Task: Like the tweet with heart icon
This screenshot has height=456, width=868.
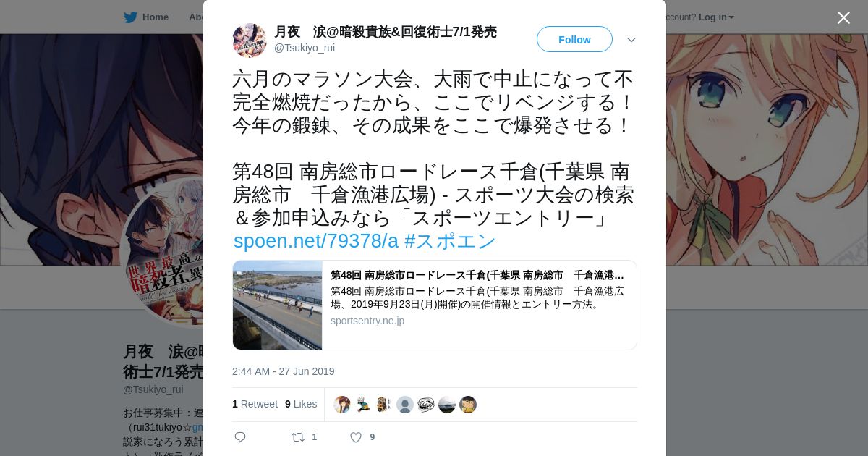Action: (356, 437)
